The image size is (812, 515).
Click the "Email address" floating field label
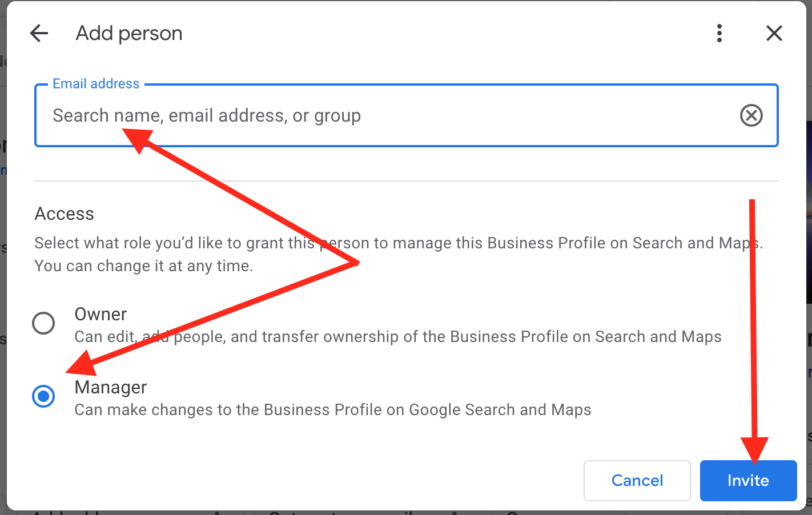click(x=96, y=84)
